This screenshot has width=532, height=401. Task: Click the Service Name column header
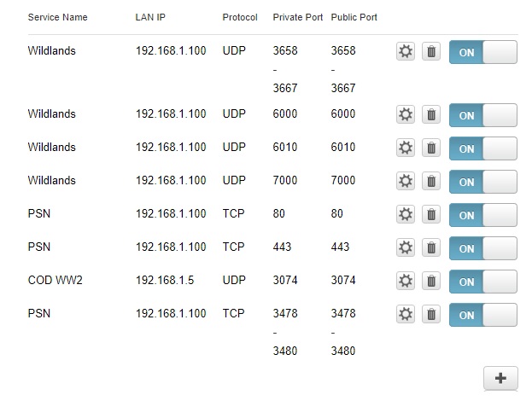pyautogui.click(x=57, y=17)
